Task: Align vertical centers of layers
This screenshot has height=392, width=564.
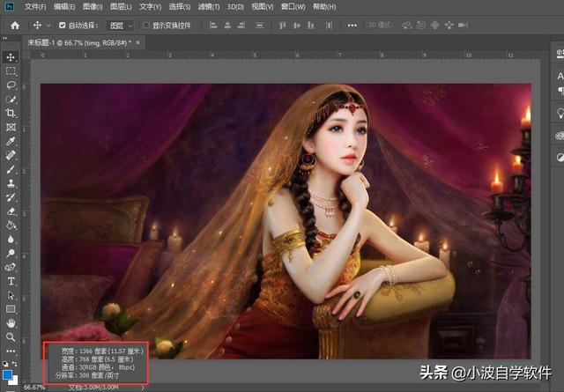Action: click(297, 26)
